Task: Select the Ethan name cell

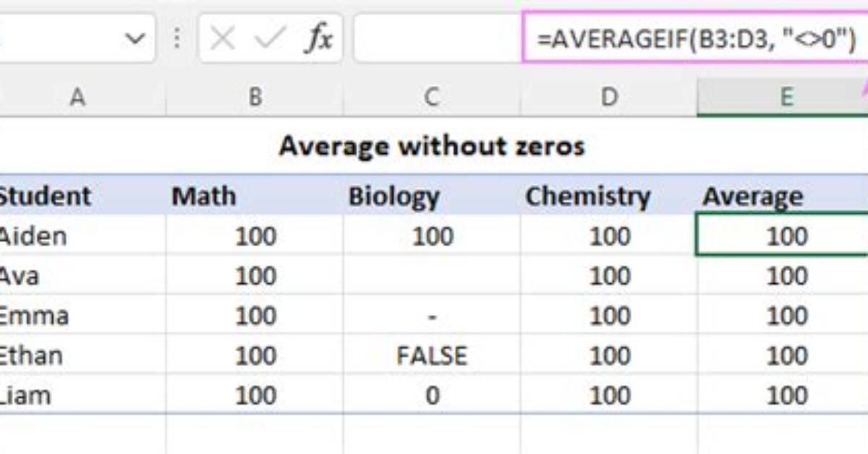Action: point(82,355)
